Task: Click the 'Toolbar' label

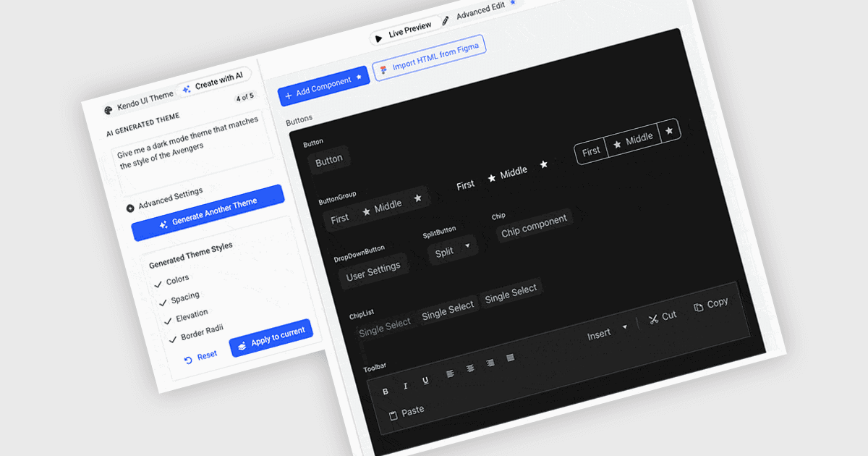Action: [x=375, y=368]
